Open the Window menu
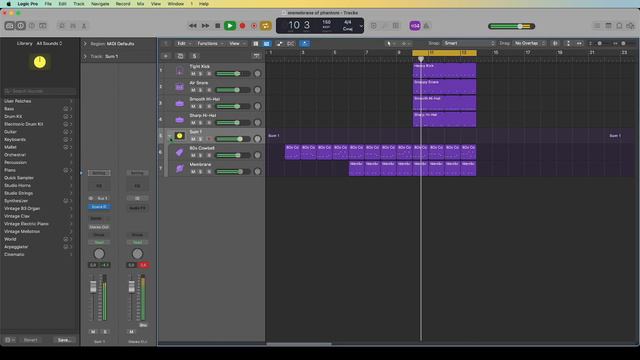 point(176,4)
